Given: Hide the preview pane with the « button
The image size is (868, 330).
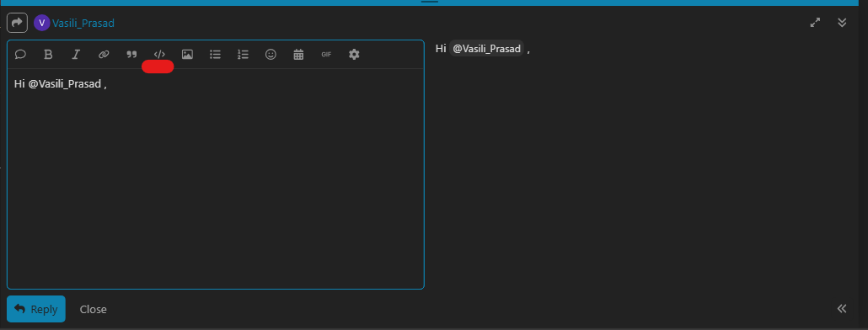Looking at the screenshot, I should (x=842, y=308).
